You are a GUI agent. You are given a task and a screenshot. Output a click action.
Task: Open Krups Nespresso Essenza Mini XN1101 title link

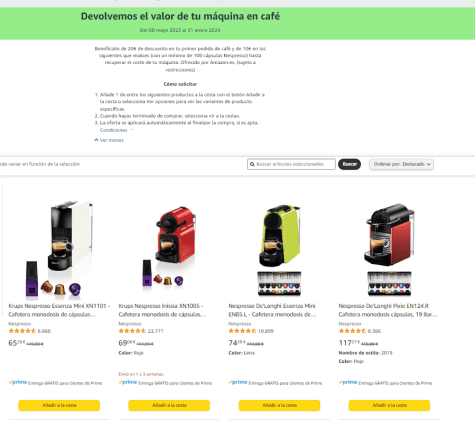click(59, 310)
